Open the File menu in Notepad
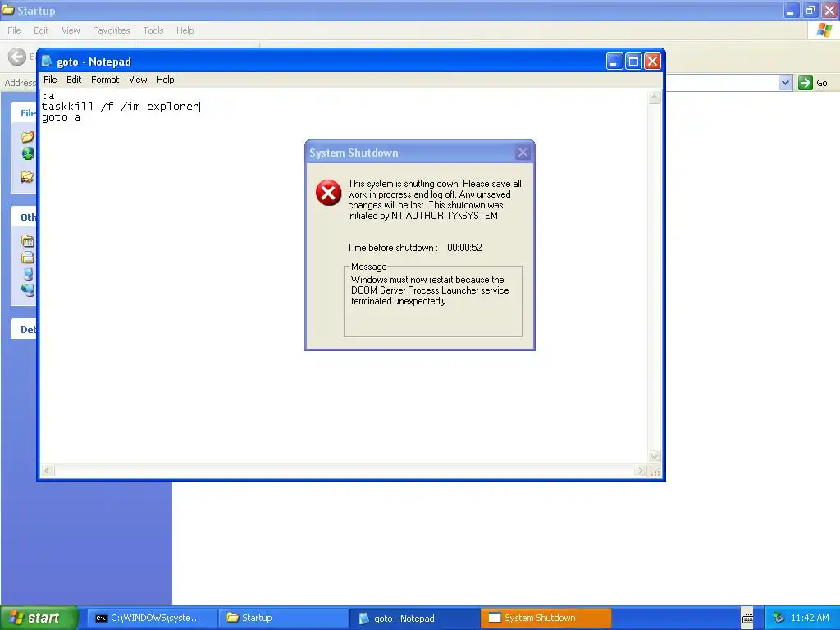Viewport: 840px width, 630px height. click(x=50, y=80)
